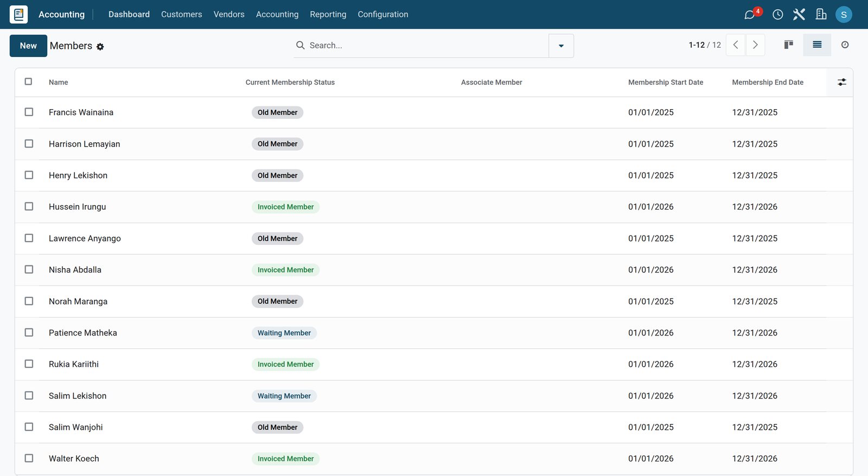Toggle the select-all checkbox in header

pyautogui.click(x=29, y=82)
